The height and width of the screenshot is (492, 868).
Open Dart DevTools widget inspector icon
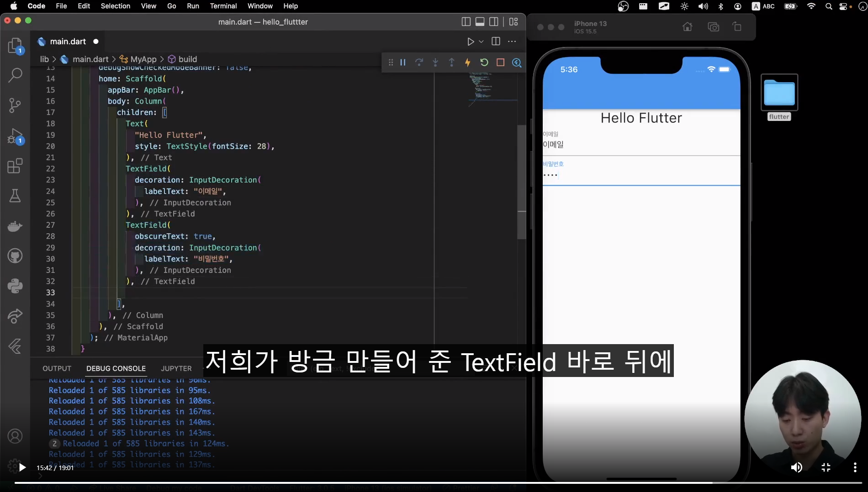pyautogui.click(x=517, y=63)
